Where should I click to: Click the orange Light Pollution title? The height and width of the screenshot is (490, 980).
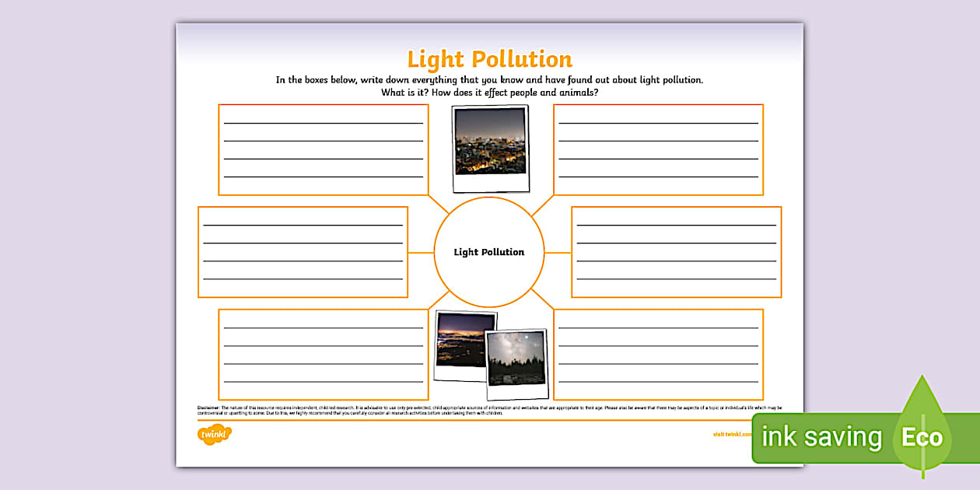[489, 58]
